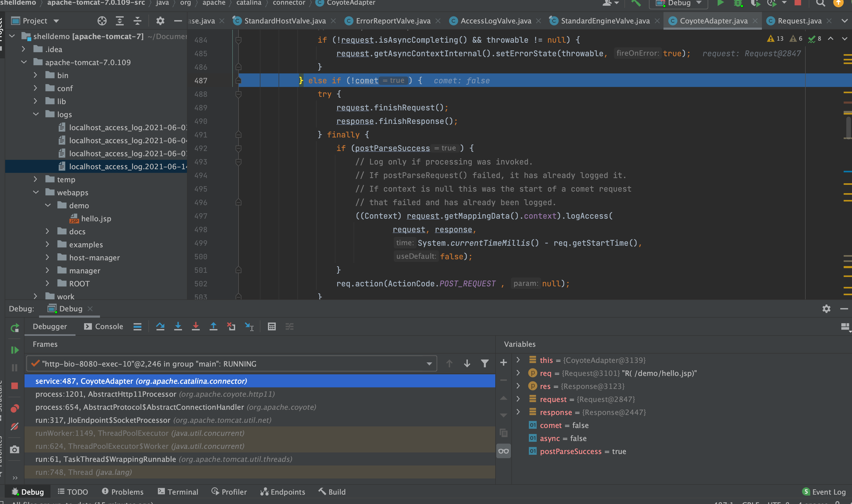Expand the this variable node
This screenshot has width=852, height=504.
click(518, 360)
